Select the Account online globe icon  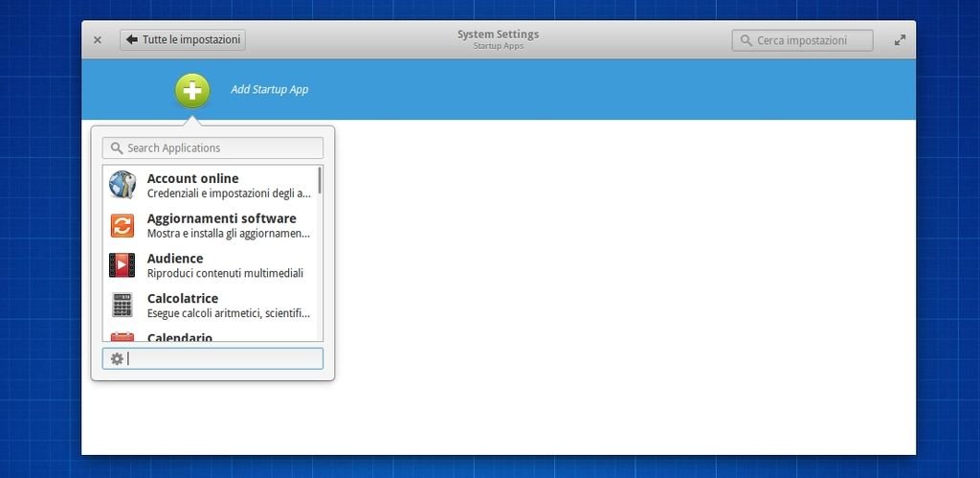tap(122, 185)
